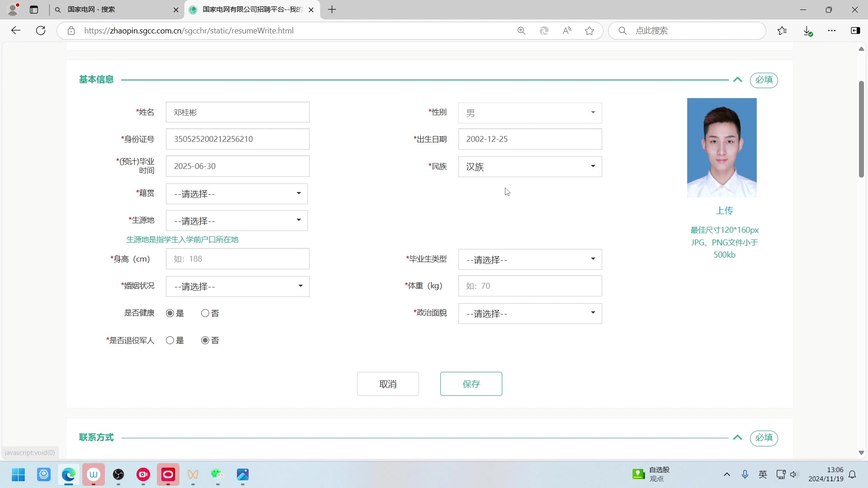Click the 上传 photo link
868x488 pixels.
(x=724, y=211)
